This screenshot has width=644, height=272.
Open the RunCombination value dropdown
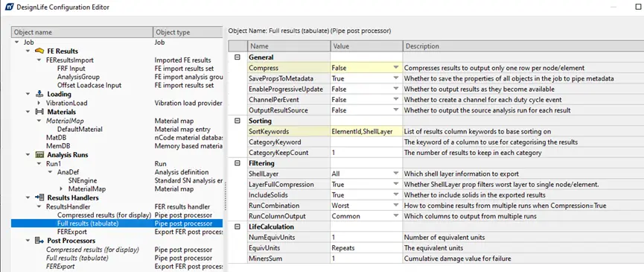[x=396, y=206]
